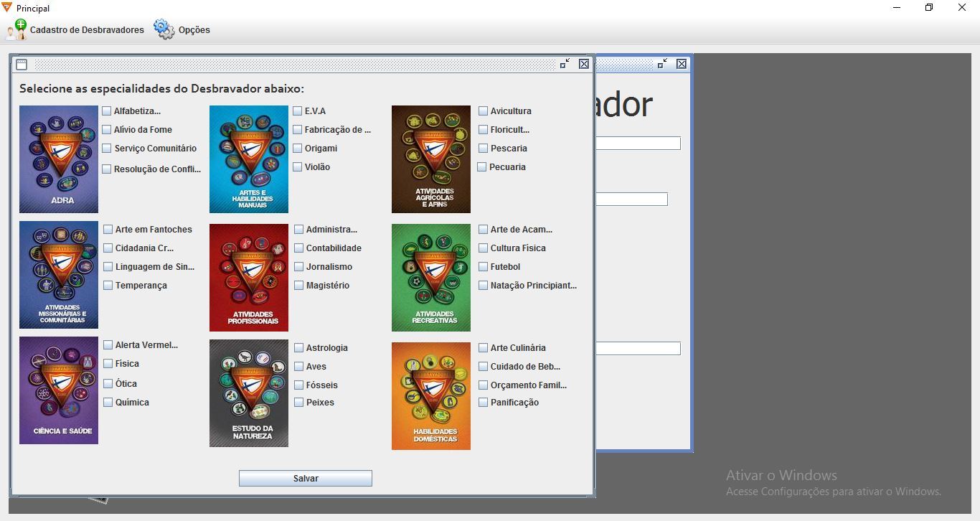
Task: Enable Linguagem de Sin... specialty
Action: [x=108, y=267]
